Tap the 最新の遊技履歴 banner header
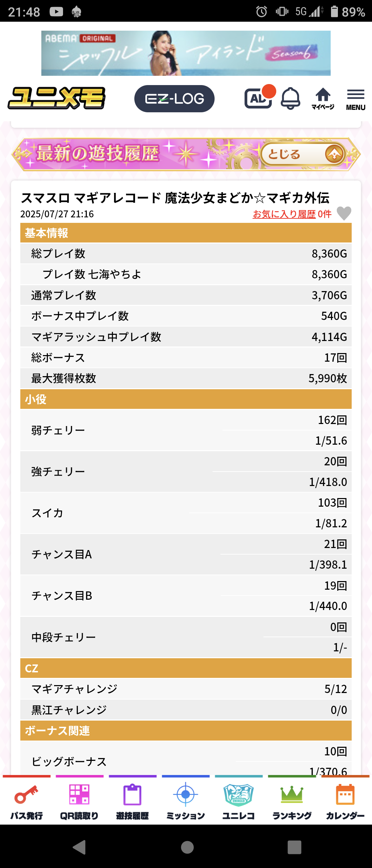Viewport: 372px width, 868px height. (103, 154)
